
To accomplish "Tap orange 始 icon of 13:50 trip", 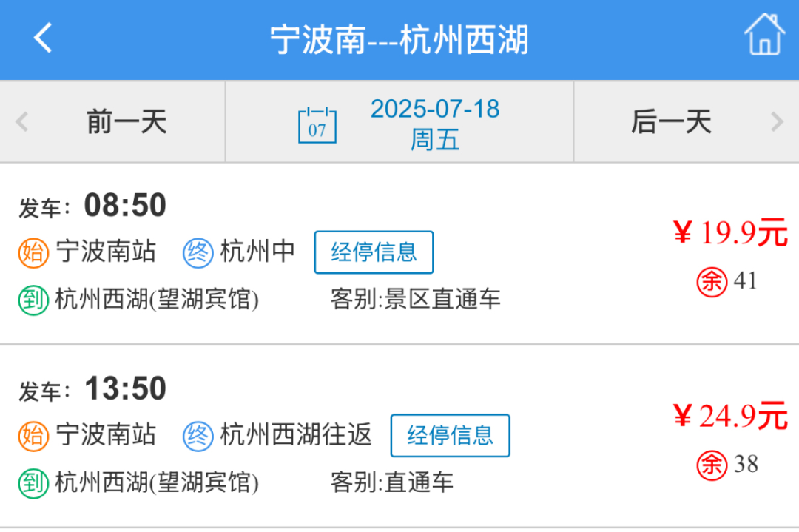I will [x=33, y=437].
